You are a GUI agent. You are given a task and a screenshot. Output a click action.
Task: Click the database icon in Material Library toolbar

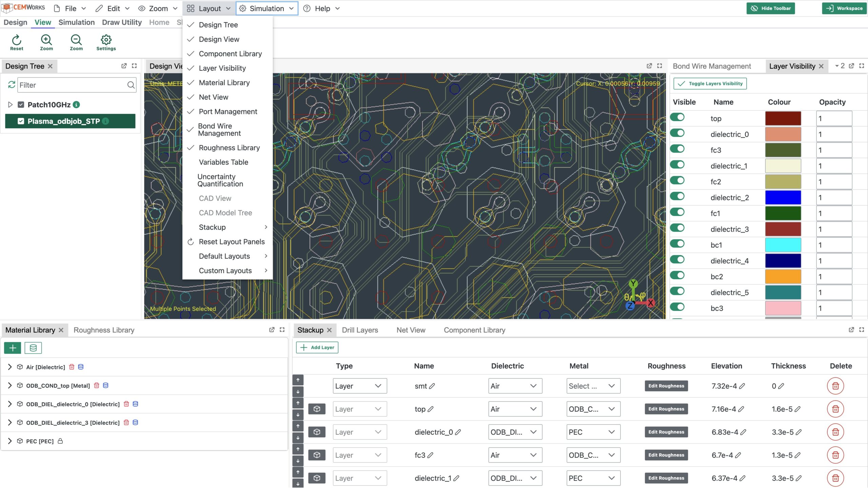pyautogui.click(x=33, y=348)
